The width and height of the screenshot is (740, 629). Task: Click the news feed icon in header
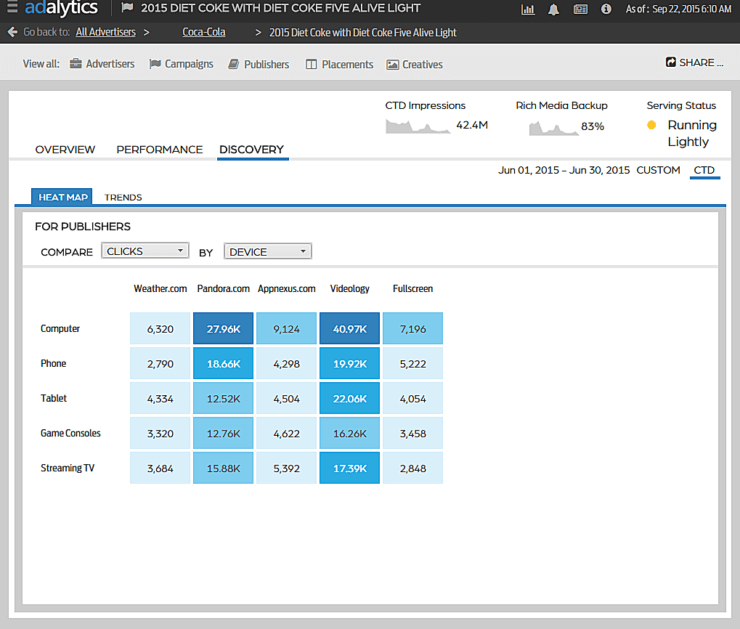580,9
